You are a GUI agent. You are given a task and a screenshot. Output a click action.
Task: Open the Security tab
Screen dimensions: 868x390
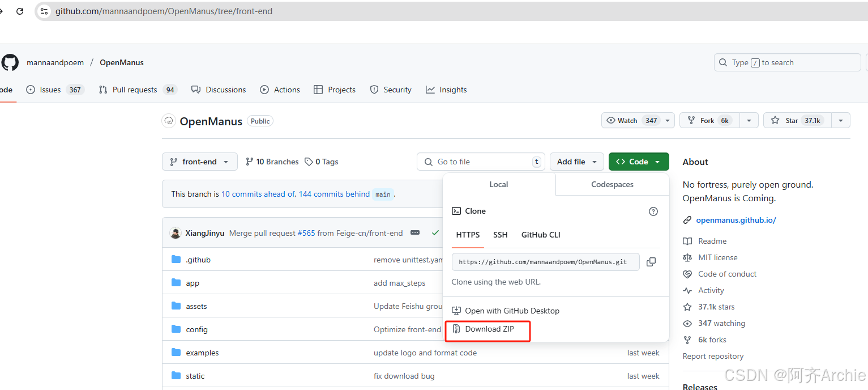click(x=391, y=90)
